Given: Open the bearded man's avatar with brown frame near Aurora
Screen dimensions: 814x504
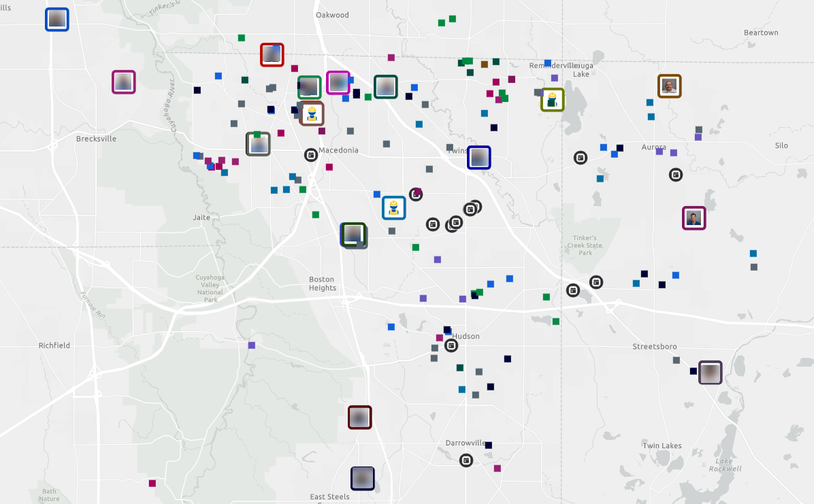Looking at the screenshot, I should [x=669, y=86].
